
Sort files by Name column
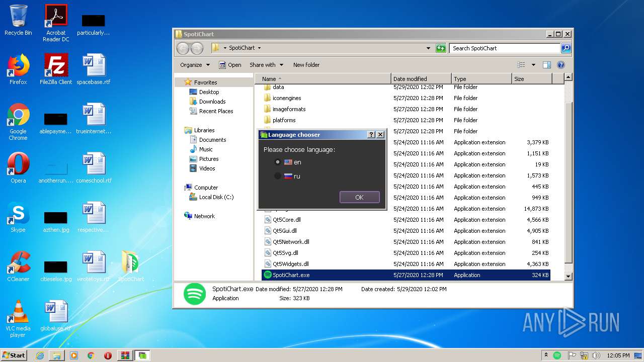coord(323,79)
